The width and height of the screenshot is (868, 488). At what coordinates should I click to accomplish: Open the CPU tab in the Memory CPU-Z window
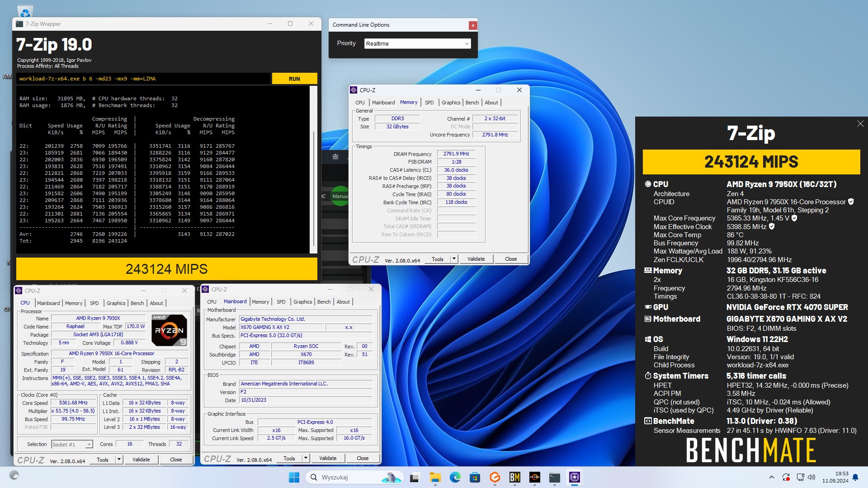(360, 103)
